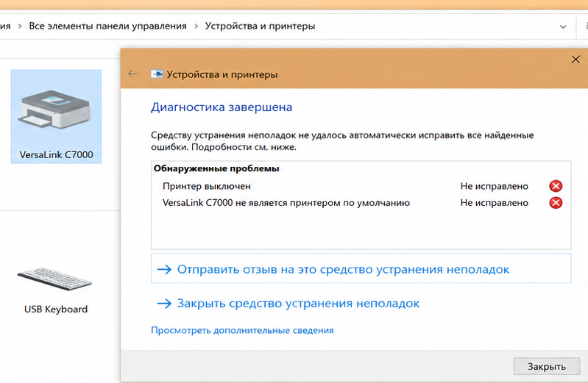
Task: Click Устройства и принтеры breadcrumb
Action: (260, 26)
